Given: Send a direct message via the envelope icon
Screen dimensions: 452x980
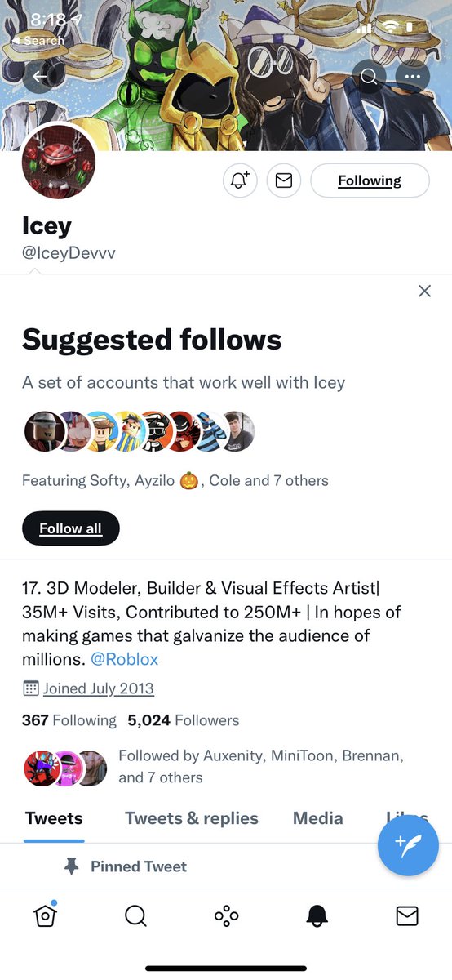Looking at the screenshot, I should pyautogui.click(x=283, y=180).
